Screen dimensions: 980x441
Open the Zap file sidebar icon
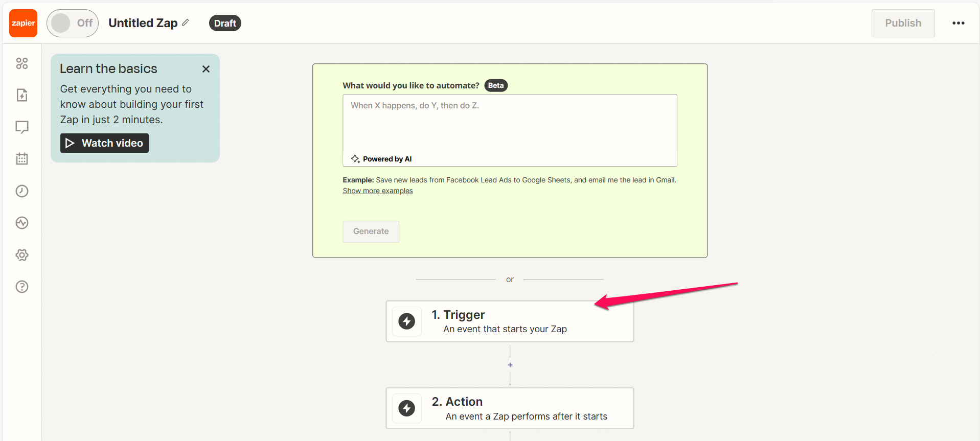[22, 95]
